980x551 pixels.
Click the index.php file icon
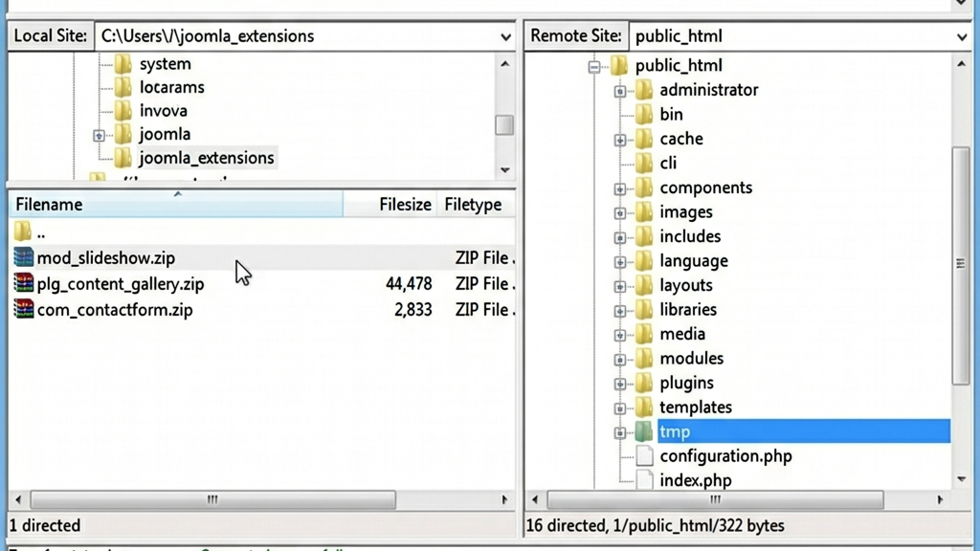click(x=643, y=480)
